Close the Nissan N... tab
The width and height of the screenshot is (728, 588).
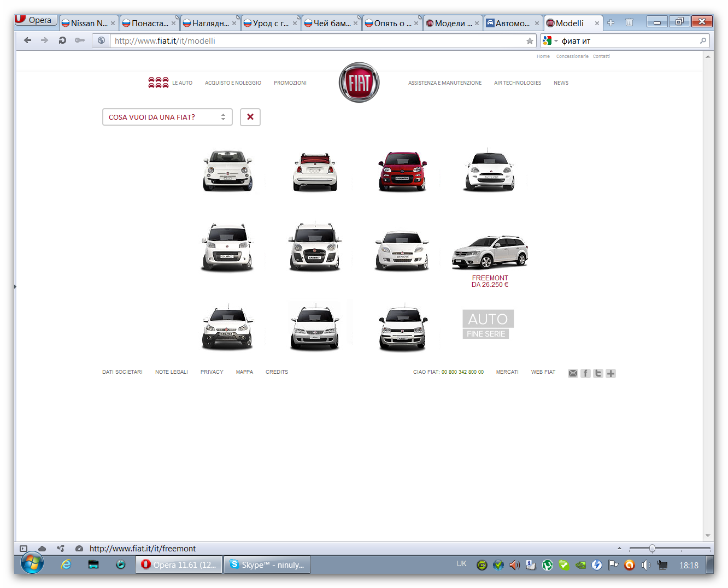point(113,23)
